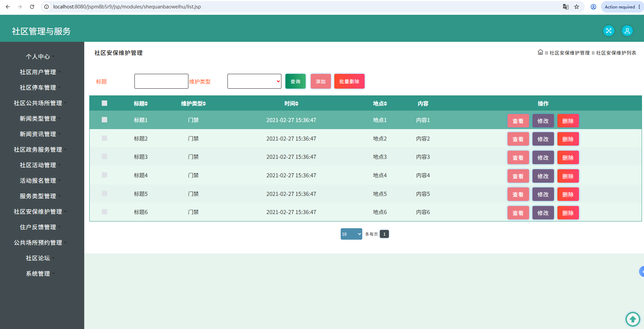This screenshot has height=329, width=644.
Task: Click 修改 for 标题2 row
Action: [x=543, y=139]
